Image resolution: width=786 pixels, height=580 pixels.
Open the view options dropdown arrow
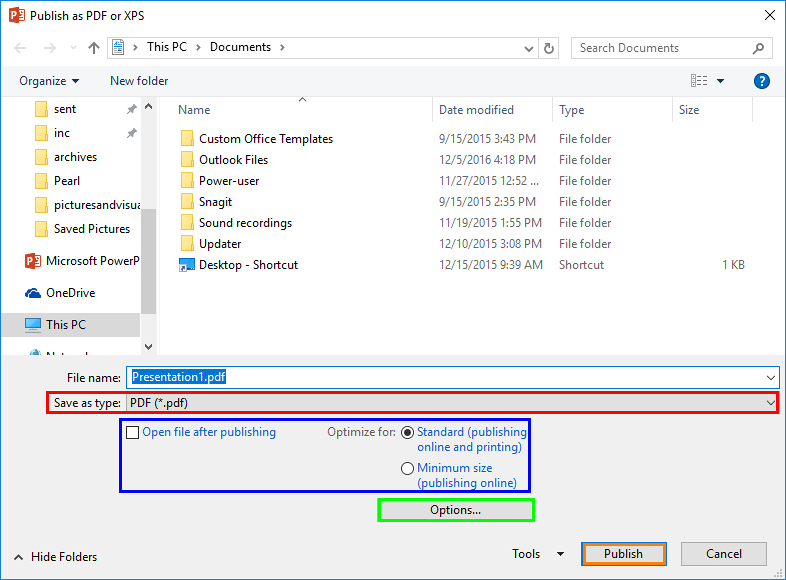tap(720, 81)
